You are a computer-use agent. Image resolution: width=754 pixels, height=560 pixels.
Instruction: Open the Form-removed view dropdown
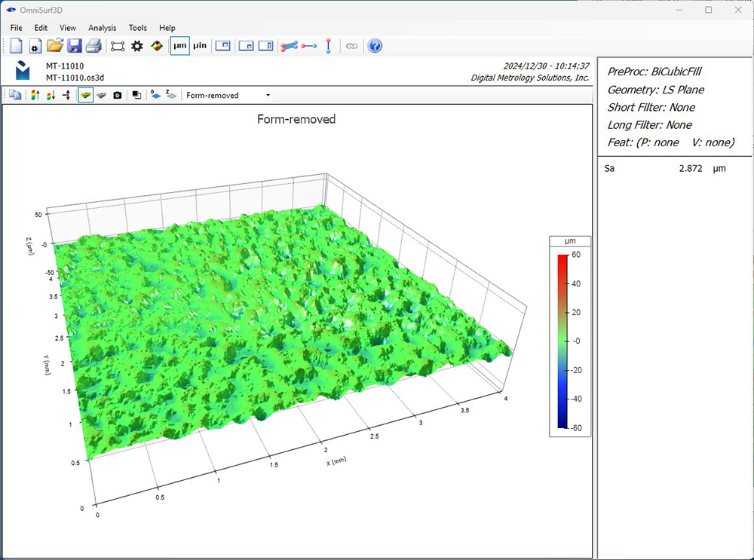point(228,96)
